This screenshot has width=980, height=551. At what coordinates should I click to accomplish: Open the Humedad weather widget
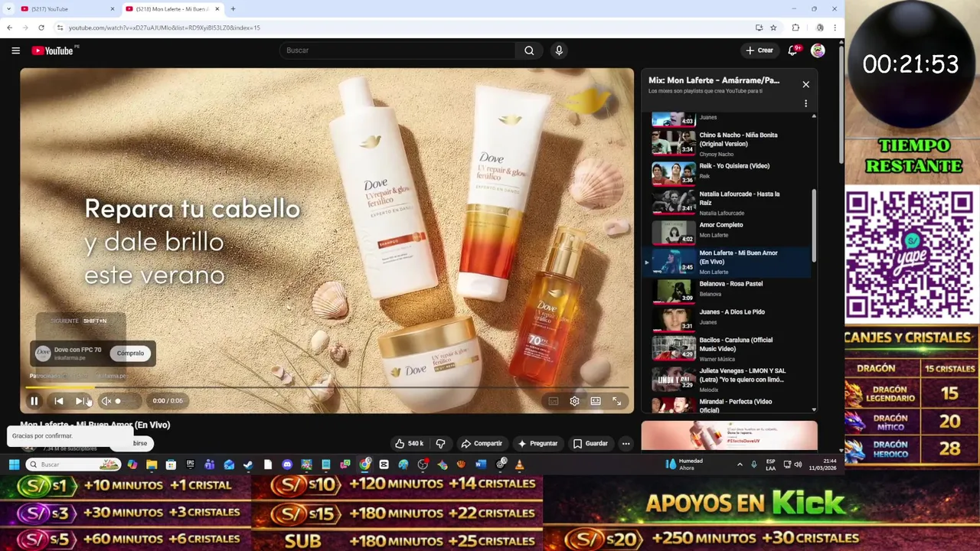pyautogui.click(x=684, y=465)
